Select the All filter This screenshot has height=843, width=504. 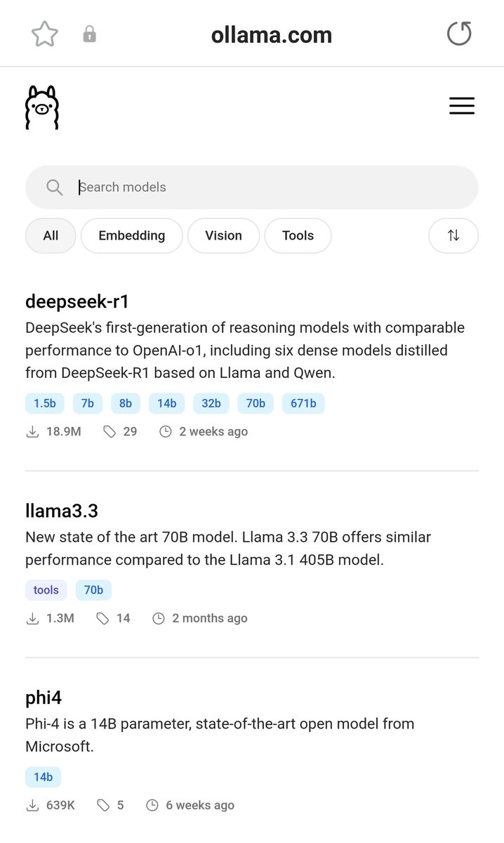(51, 235)
